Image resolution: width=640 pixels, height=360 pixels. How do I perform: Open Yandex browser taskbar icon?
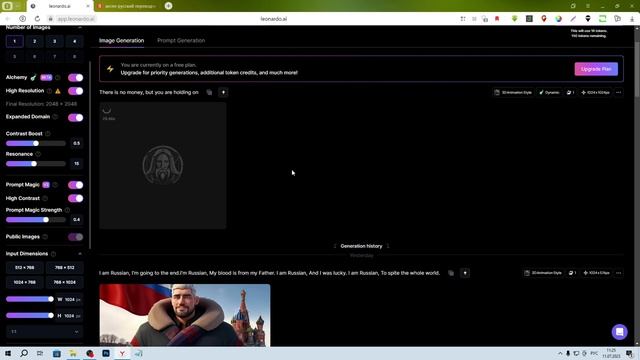point(122,353)
